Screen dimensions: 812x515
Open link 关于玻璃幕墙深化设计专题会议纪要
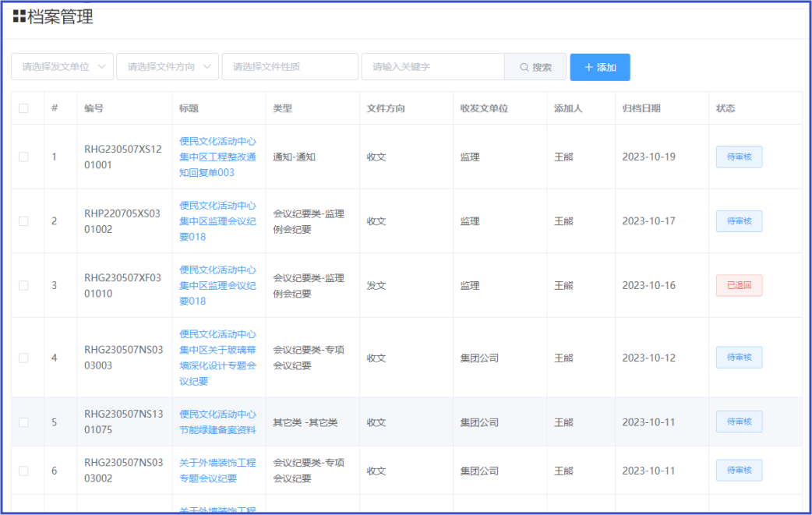tap(217, 358)
